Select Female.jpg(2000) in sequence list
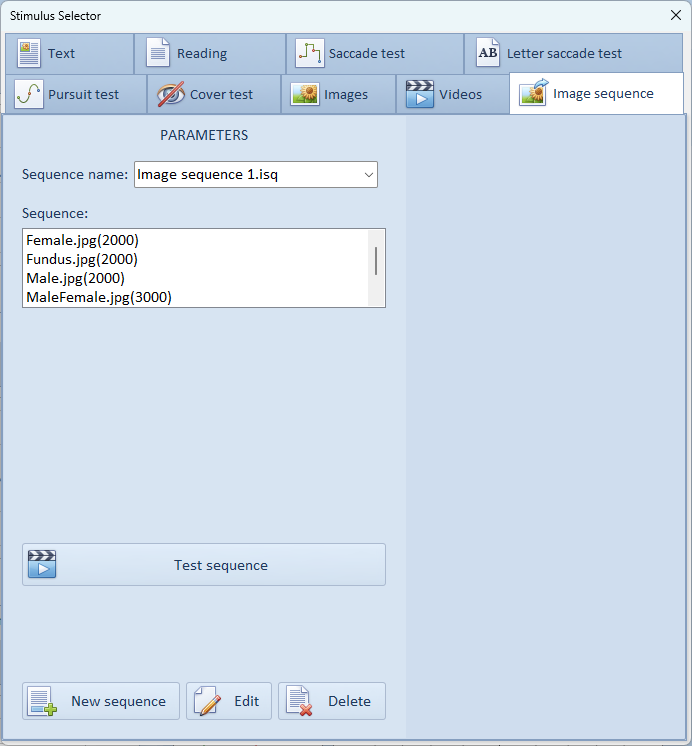This screenshot has width=692, height=746. [82, 240]
